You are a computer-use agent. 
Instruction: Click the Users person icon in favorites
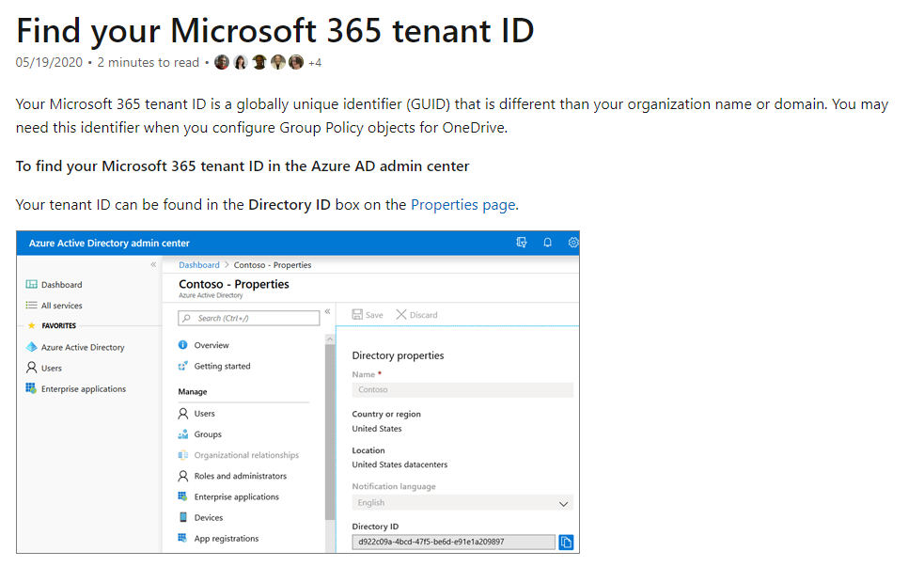coord(31,368)
